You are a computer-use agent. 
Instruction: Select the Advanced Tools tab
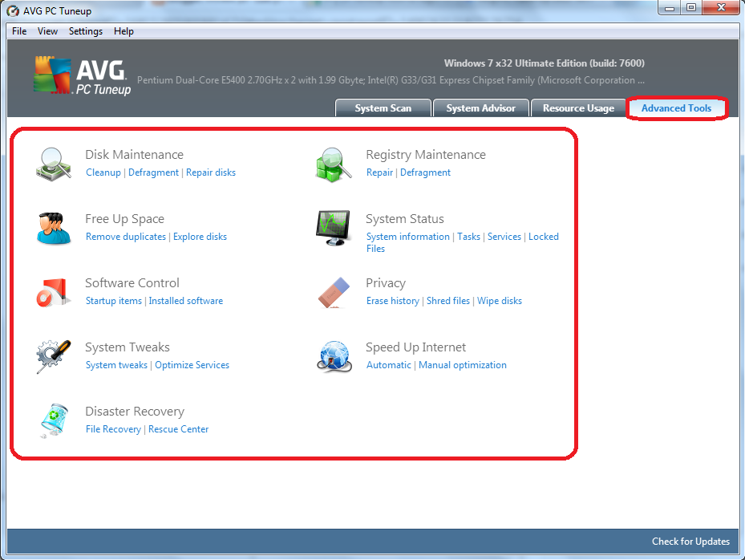tap(677, 108)
